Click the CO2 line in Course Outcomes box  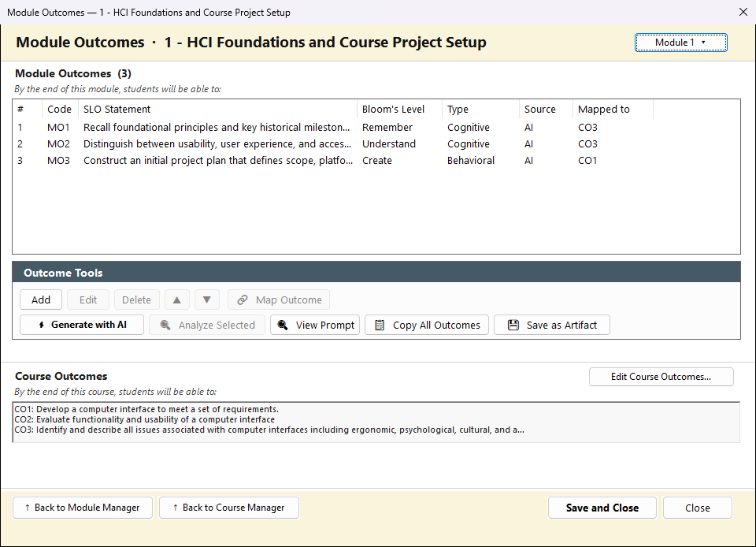145,419
